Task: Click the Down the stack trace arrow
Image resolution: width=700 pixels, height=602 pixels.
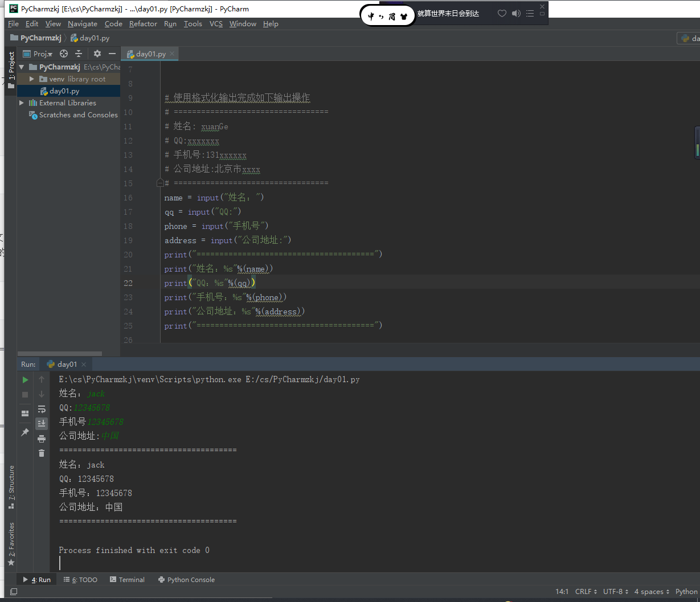Action: click(x=42, y=394)
